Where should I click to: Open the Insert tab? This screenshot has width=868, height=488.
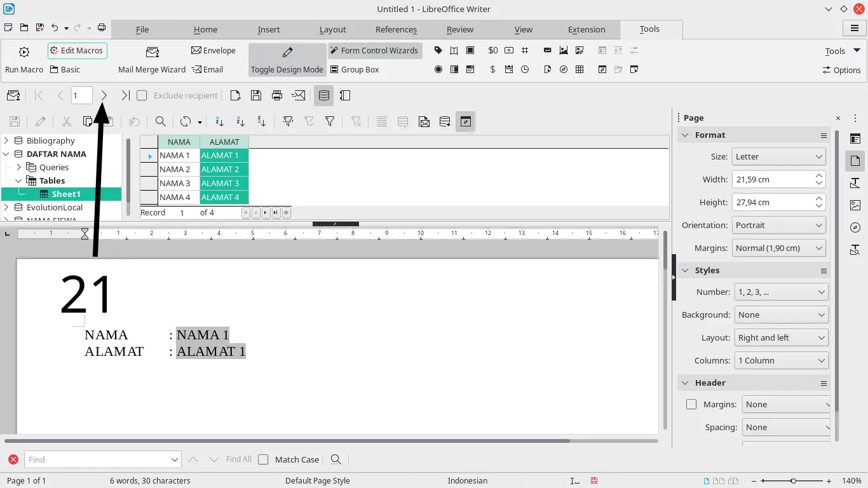tap(269, 29)
